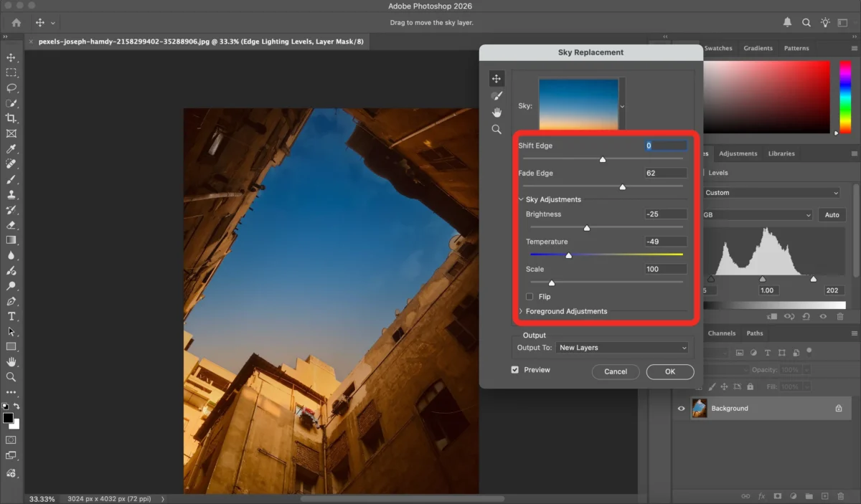Open the search icon in top bar
Screen dimensions: 861x504
pyautogui.click(x=806, y=23)
